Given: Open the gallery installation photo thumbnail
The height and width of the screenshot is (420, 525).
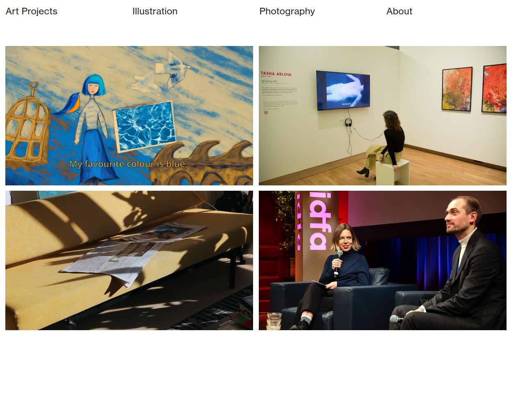Looking at the screenshot, I should (x=383, y=116).
